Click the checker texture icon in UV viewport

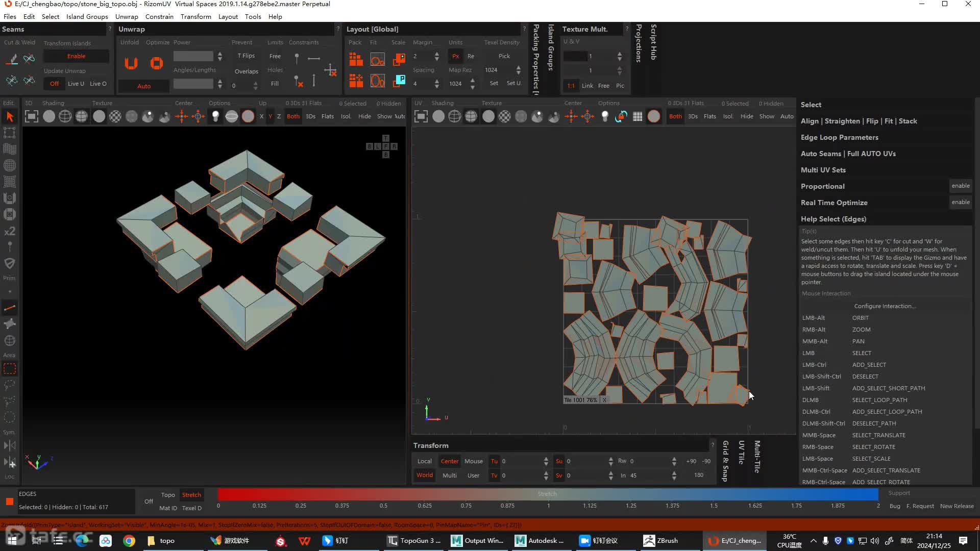[x=505, y=116]
